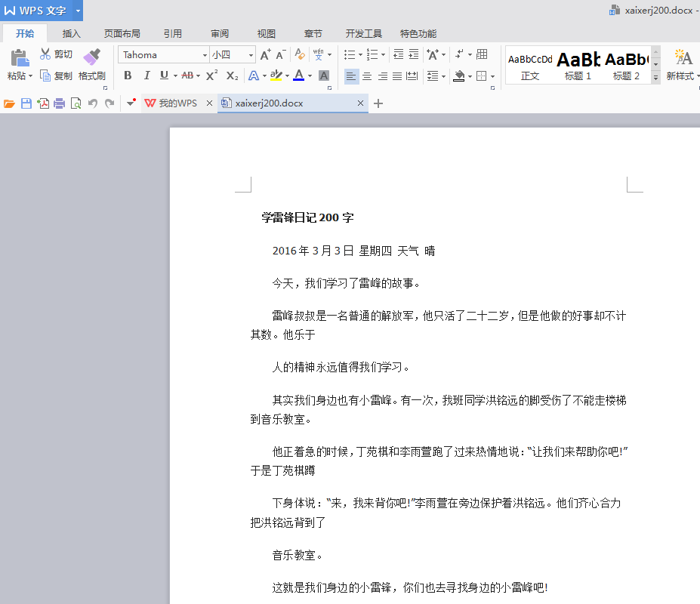
Task: Click the Format Painter (格式刷) brush icon
Action: pos(91,57)
